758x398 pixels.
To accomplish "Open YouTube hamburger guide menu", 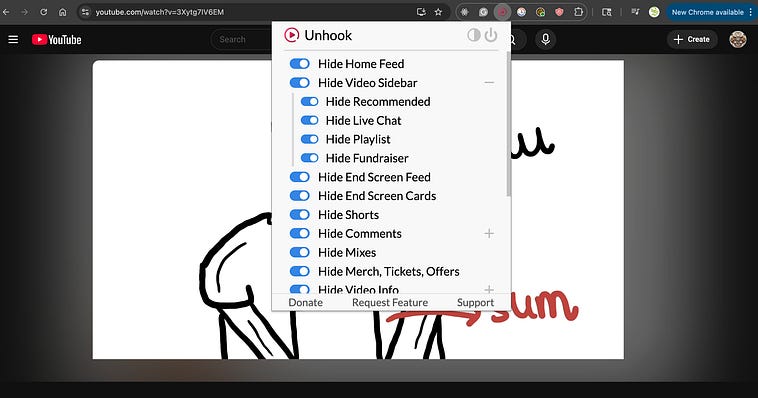I will click(x=13, y=39).
